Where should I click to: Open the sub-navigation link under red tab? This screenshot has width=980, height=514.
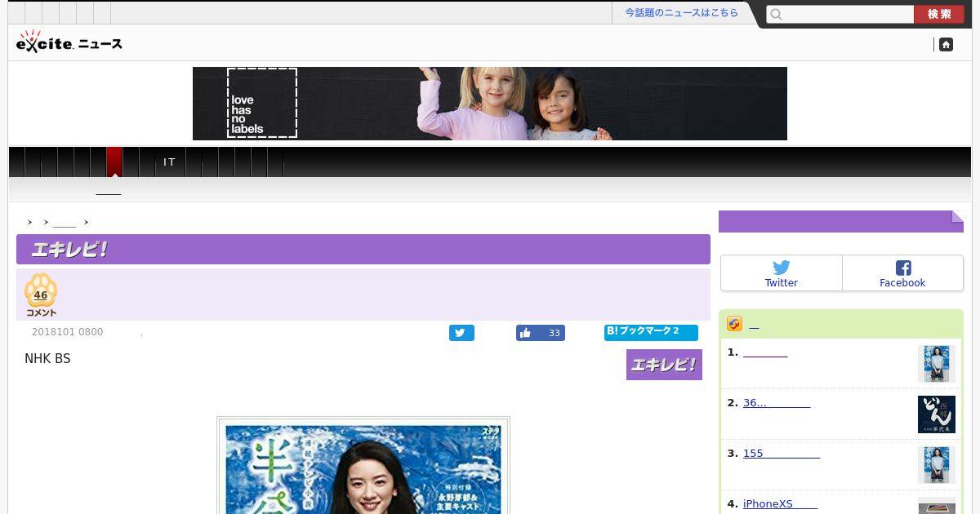pos(109,190)
